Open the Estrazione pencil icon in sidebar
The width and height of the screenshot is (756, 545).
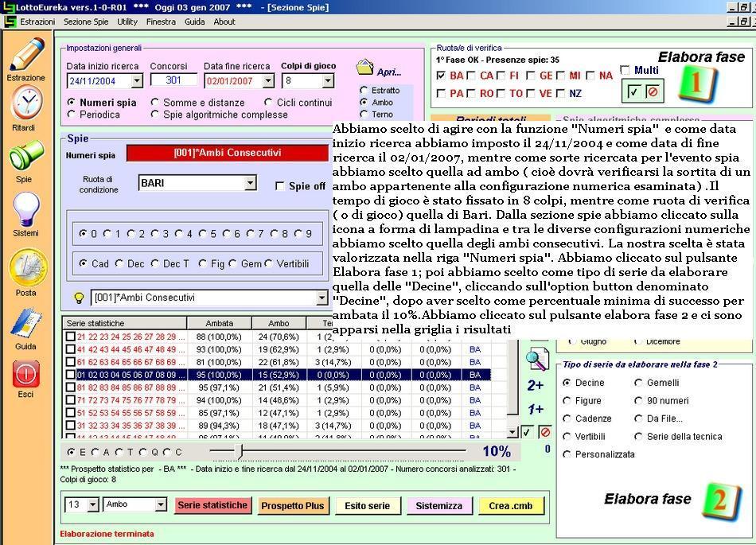click(x=26, y=53)
